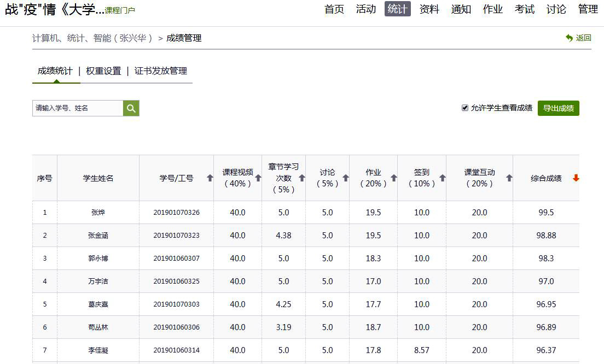604x364 pixels.
Task: Select 成绩统计 tab
Action: 55,71
